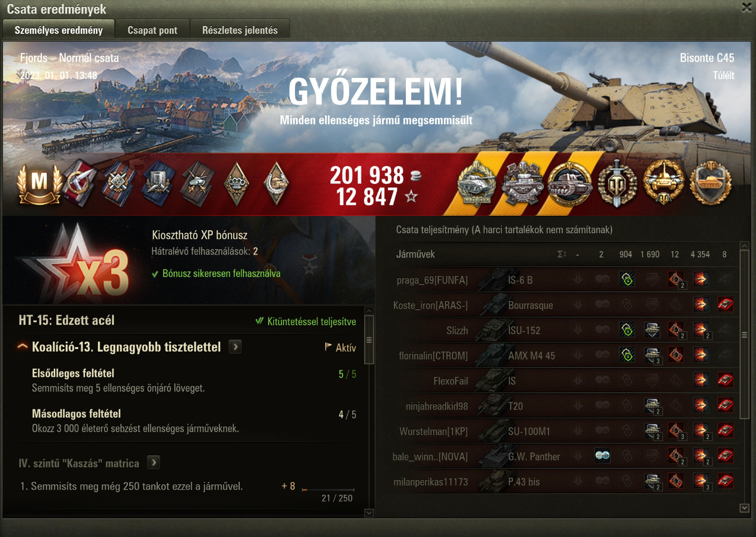Click the brass knuckles diamond ribbon icon

pyautogui.click(x=236, y=184)
